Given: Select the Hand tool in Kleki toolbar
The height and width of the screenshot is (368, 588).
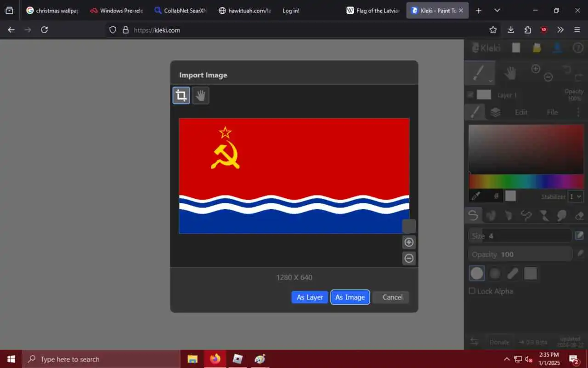Looking at the screenshot, I should [x=510, y=73].
